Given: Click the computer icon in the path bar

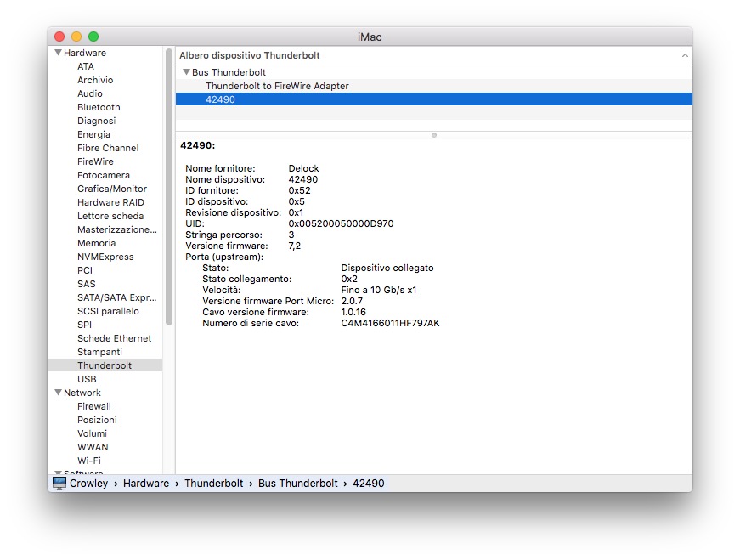Looking at the screenshot, I should click(59, 483).
